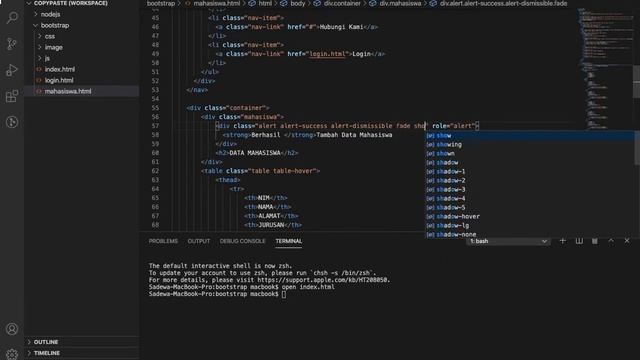Click 'JURUSAN' text on line 68
Image resolution: width=640 pixels, height=360 pixels.
271,225
